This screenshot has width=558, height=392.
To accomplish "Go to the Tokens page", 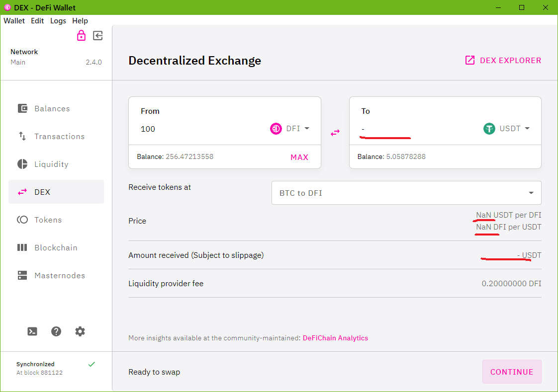I will tap(56, 220).
